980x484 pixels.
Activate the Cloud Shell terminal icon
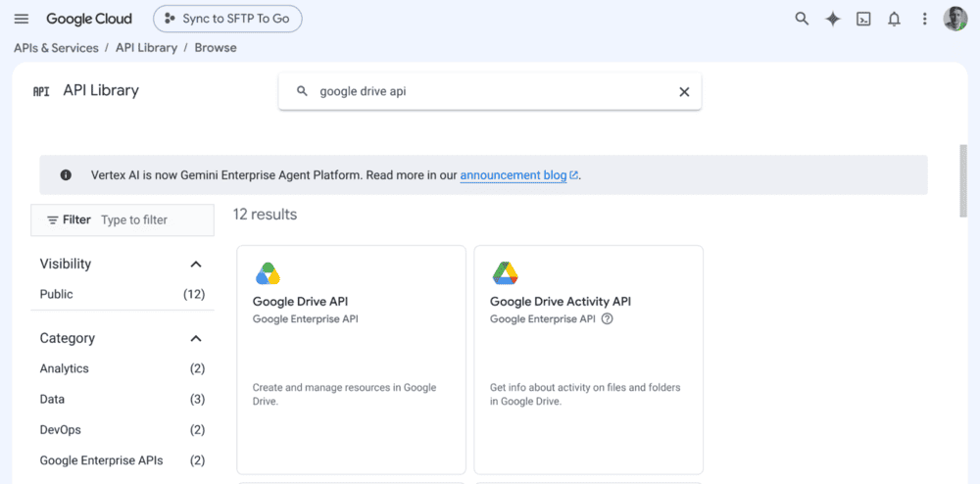863,19
